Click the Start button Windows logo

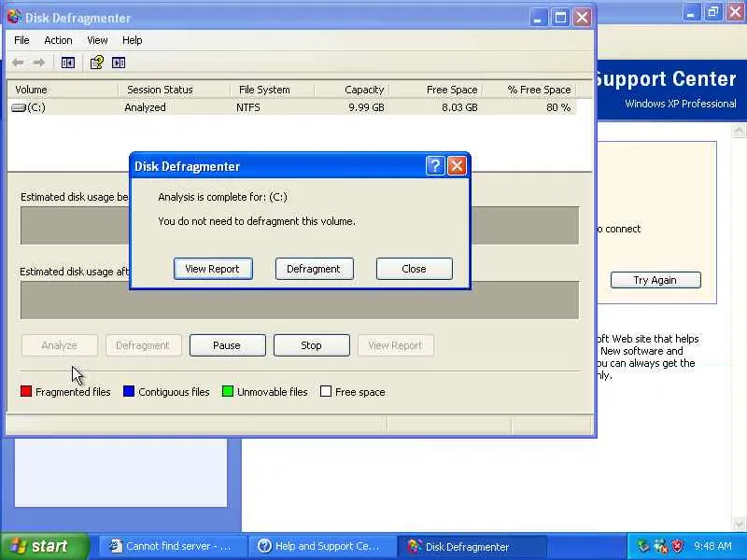coord(19,546)
